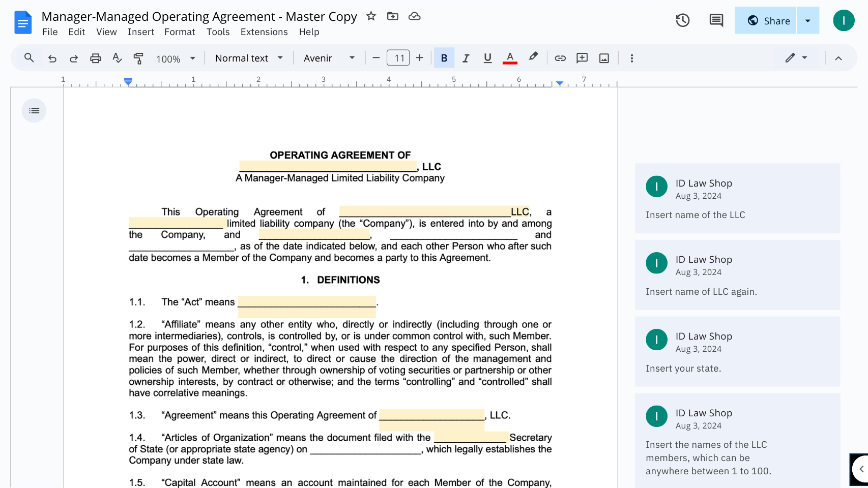Toggle underline formatting
Image resolution: width=868 pixels, height=488 pixels.
[487, 58]
